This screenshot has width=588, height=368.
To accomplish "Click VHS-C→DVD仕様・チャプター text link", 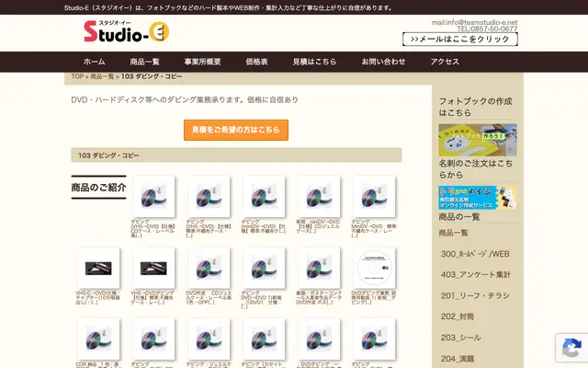I will pyautogui.click(x=98, y=298).
